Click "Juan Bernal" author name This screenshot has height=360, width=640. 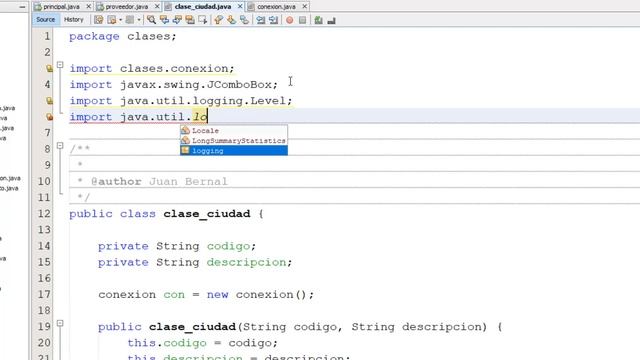point(188,181)
